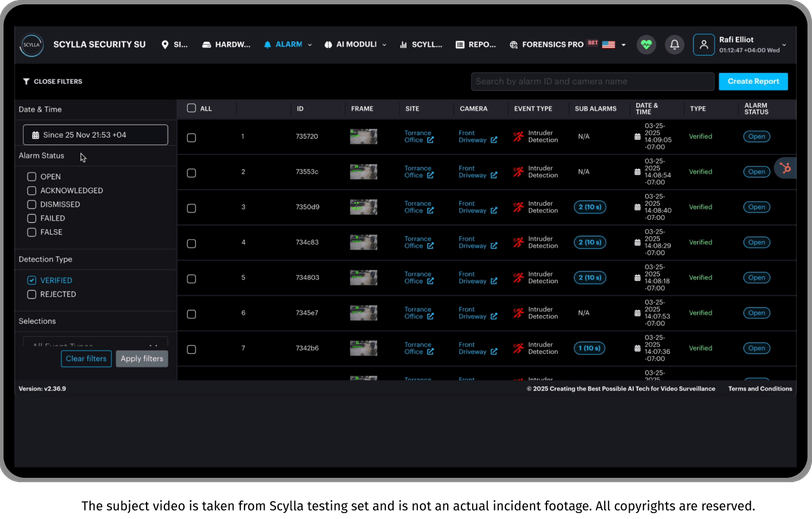The image size is (812, 519).
Task: Click the calendar icon in date field
Action: 35,135
